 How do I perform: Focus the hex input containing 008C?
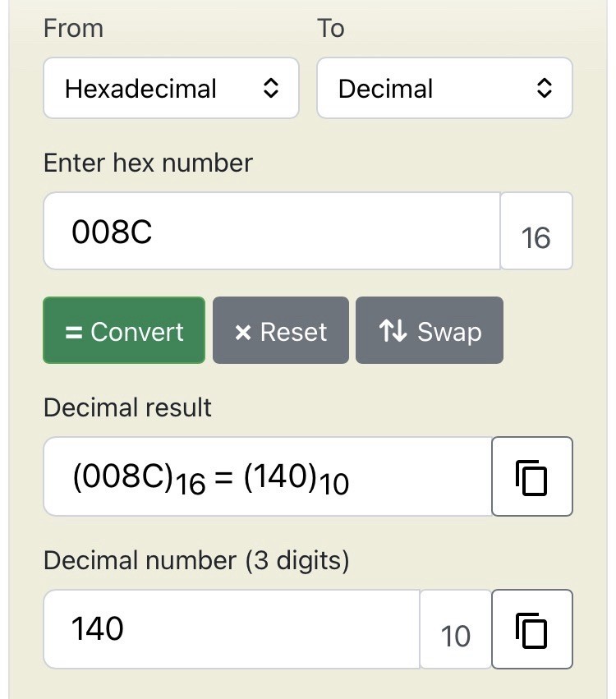[271, 232]
